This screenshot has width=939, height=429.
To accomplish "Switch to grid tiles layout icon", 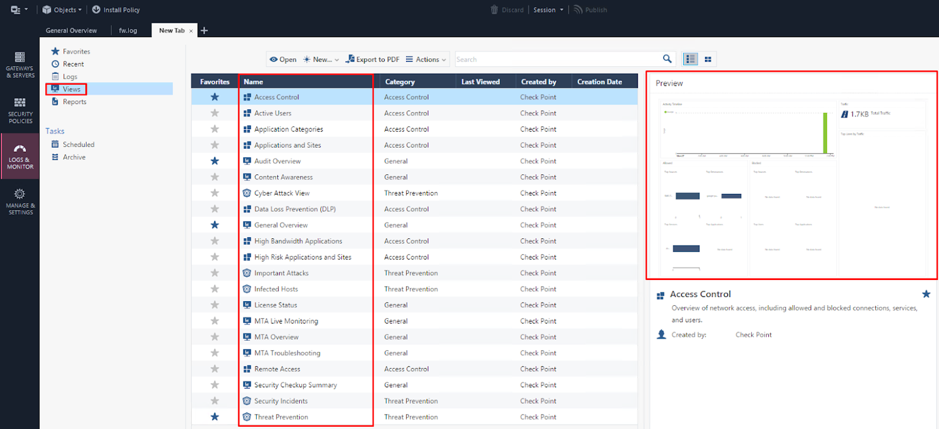I will click(708, 59).
